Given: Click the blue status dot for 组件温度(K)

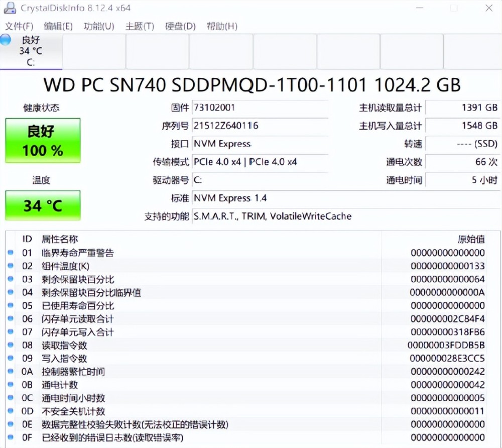Looking at the screenshot, I should point(11,266).
